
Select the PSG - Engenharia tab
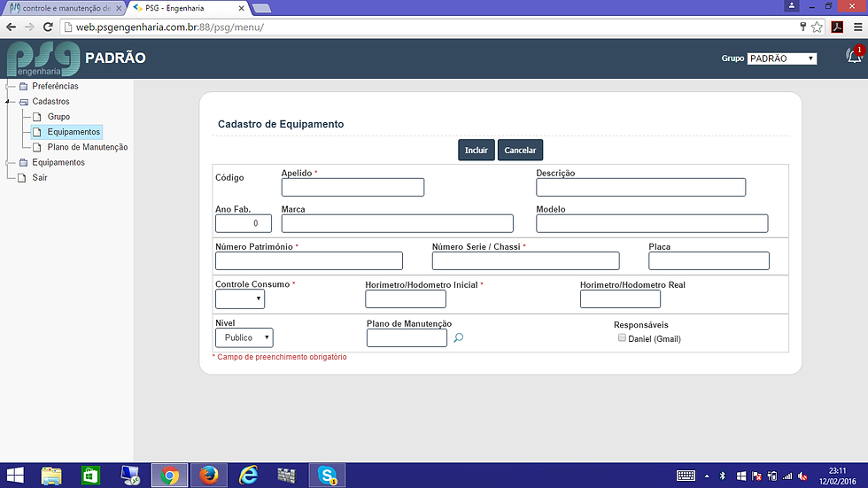pos(187,8)
